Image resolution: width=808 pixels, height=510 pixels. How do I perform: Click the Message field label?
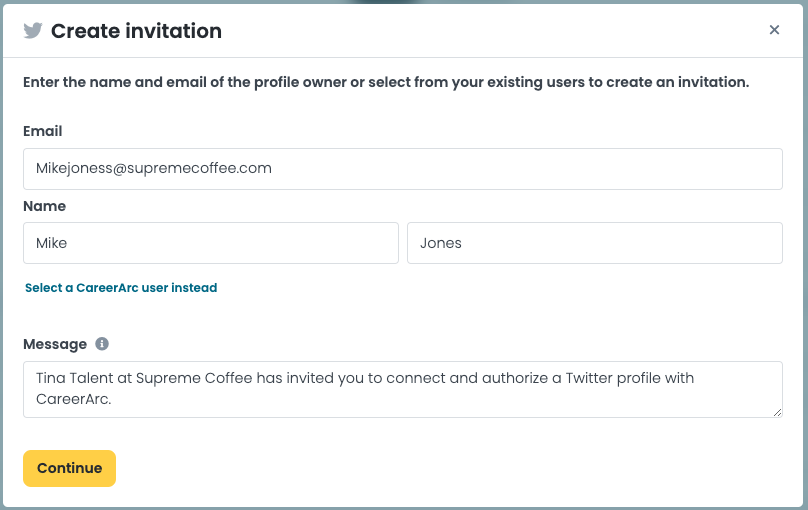coord(55,344)
